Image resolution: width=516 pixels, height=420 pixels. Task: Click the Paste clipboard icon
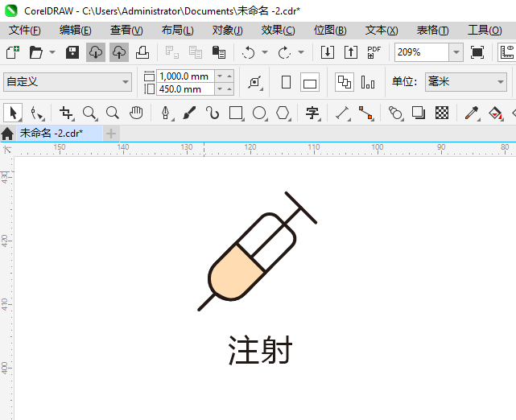[x=219, y=52]
